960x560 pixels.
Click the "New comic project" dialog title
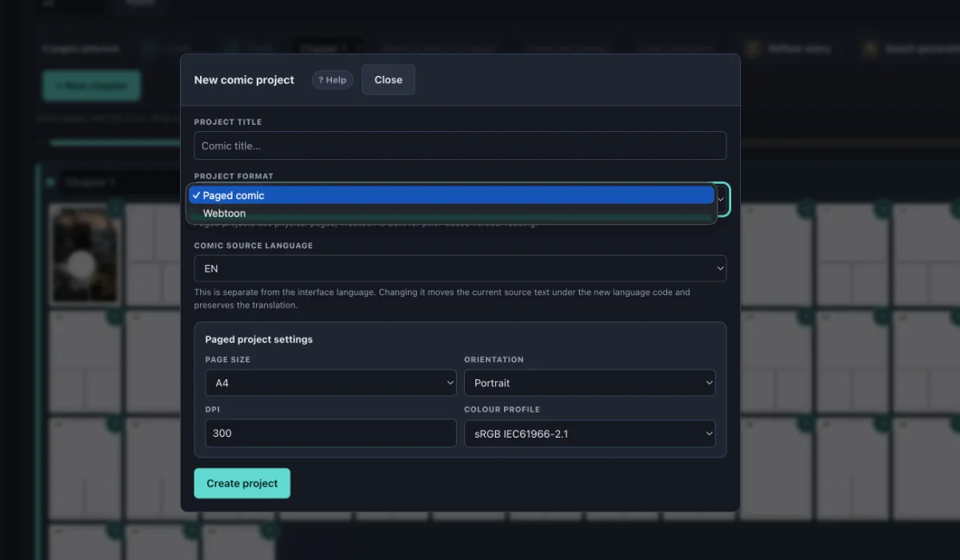244,80
